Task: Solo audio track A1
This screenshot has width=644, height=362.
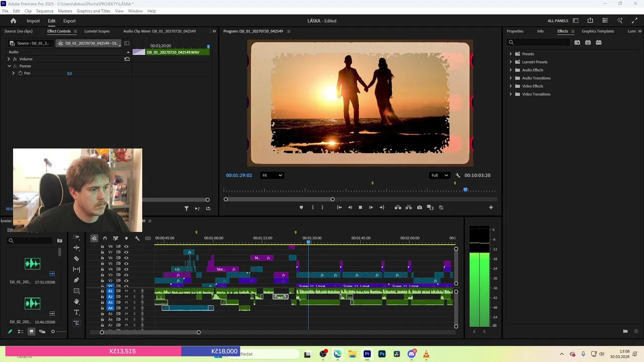Action: coord(134,291)
